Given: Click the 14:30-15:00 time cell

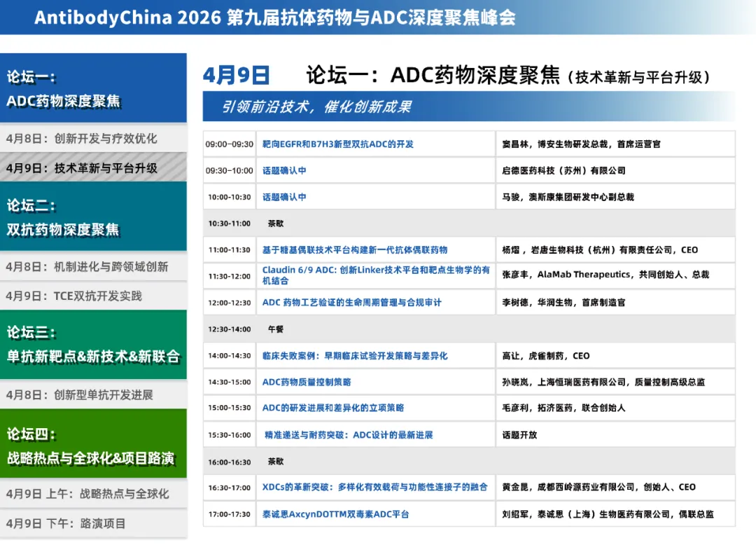Looking at the screenshot, I should (230, 382).
